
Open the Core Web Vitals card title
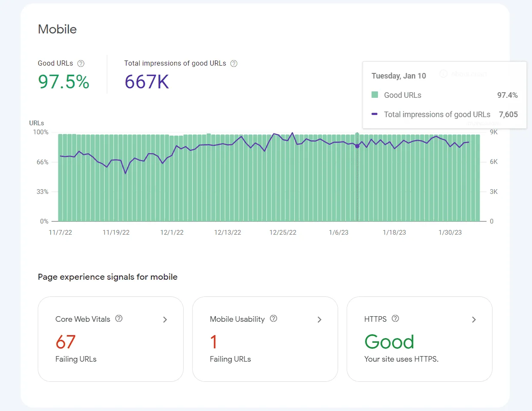click(x=83, y=319)
